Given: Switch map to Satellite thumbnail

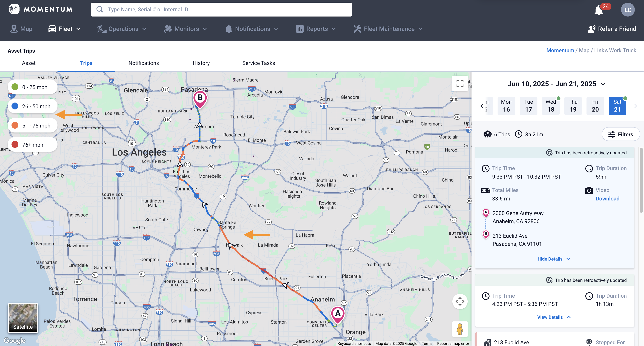Looking at the screenshot, I should pos(23,318).
